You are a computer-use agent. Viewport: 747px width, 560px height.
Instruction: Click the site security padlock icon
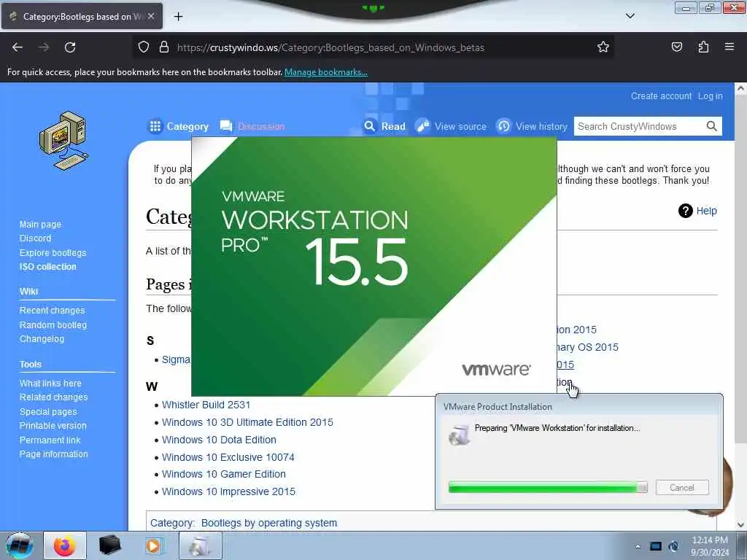[164, 47]
